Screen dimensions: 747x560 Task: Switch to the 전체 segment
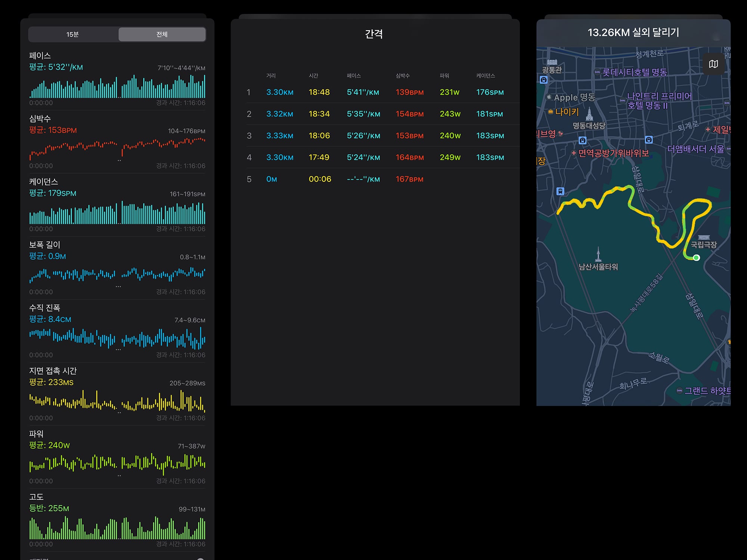coord(162,34)
